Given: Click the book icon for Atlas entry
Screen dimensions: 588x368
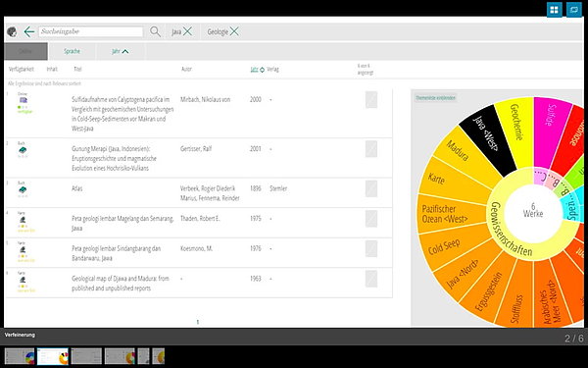Looking at the screenshot, I should (x=23, y=190).
